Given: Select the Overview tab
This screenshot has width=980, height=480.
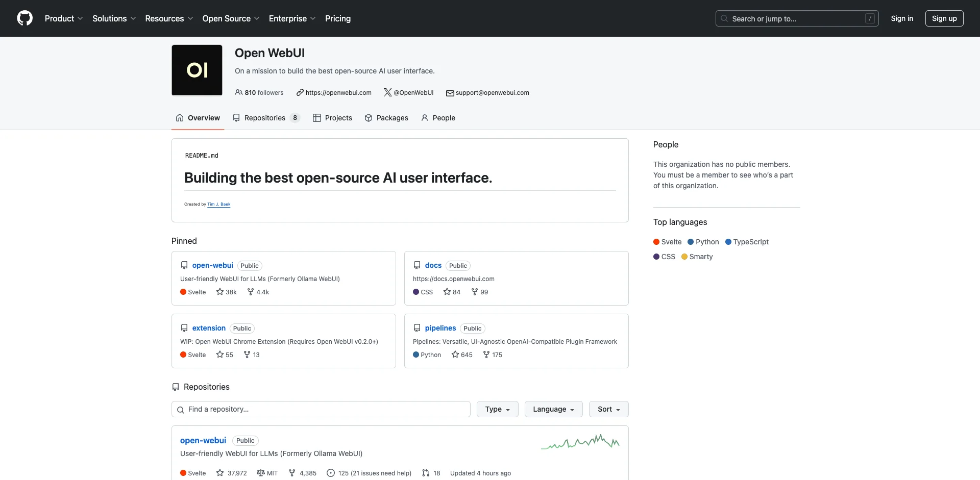Looking at the screenshot, I should pyautogui.click(x=198, y=118).
